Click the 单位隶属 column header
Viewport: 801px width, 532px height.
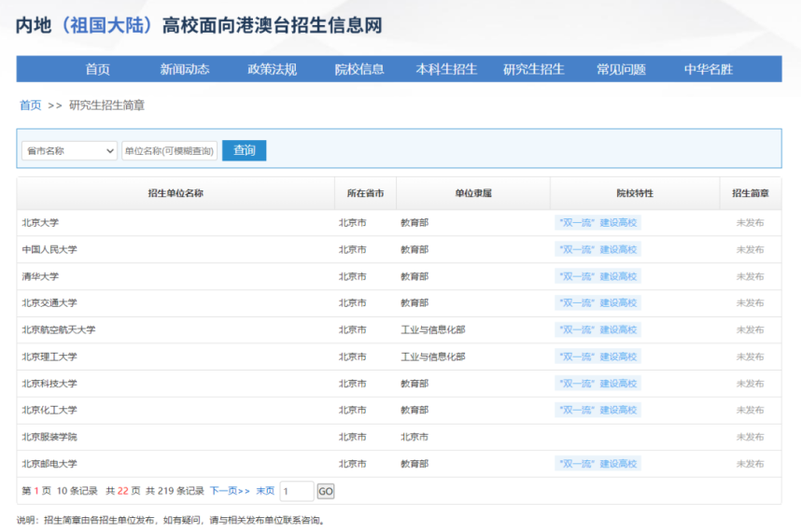tap(473, 193)
